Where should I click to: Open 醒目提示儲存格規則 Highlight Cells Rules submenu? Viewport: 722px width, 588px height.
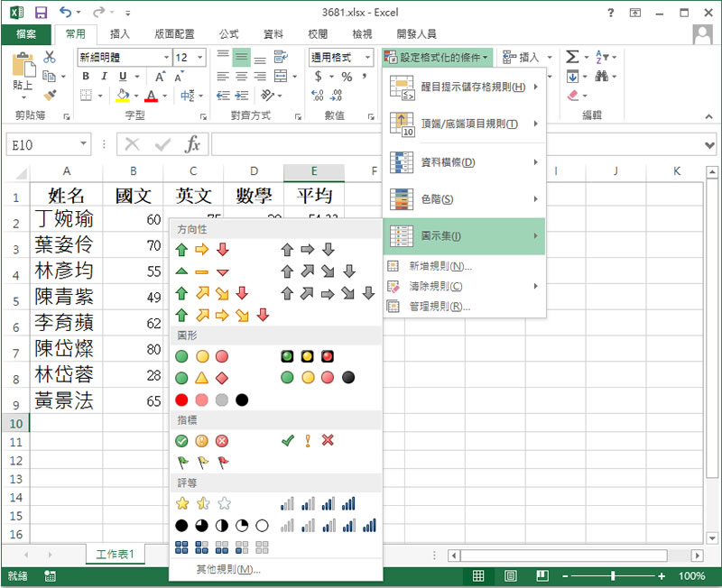[464, 87]
